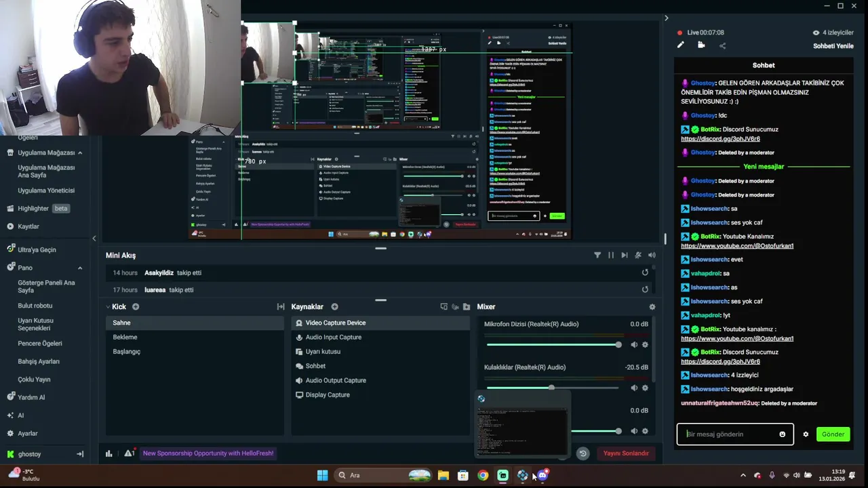Pause the Mini Akış alert queue

click(x=611, y=256)
